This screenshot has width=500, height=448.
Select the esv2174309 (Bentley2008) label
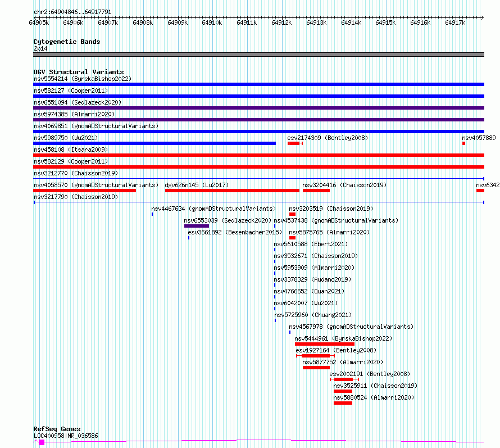click(x=328, y=138)
